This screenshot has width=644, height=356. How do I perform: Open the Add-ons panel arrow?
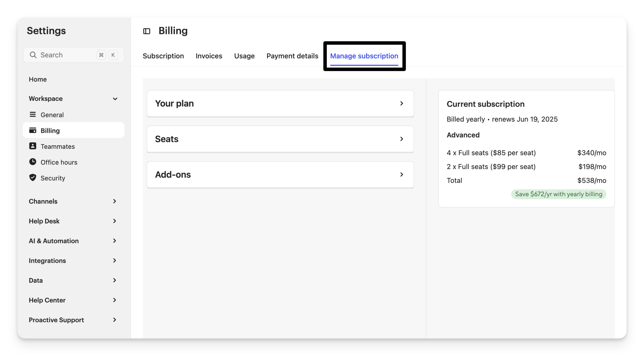tap(402, 174)
